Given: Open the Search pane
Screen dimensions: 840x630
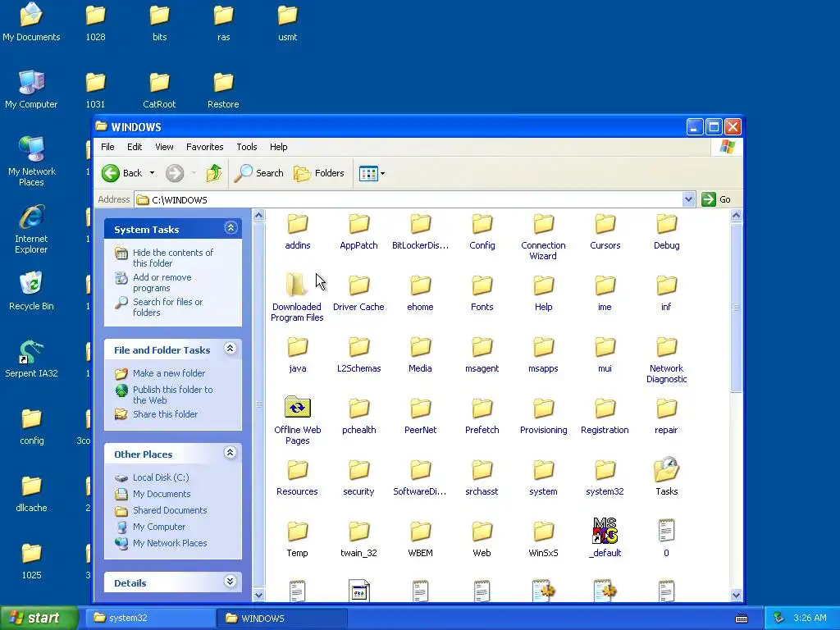Looking at the screenshot, I should (x=259, y=173).
